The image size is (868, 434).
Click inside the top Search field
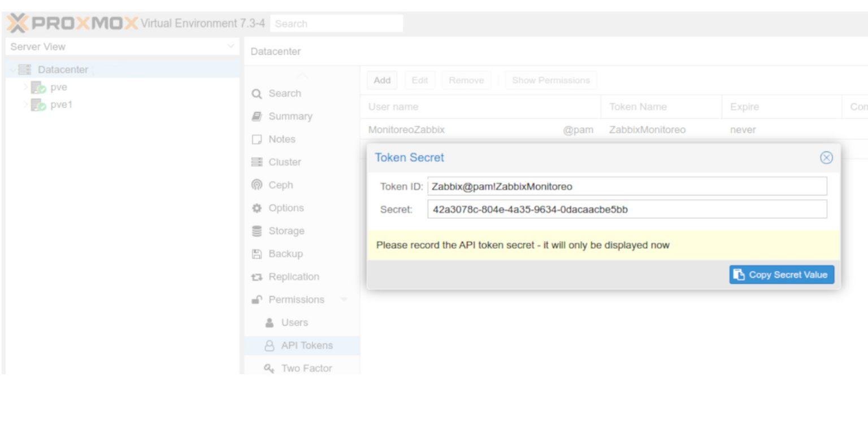[336, 24]
